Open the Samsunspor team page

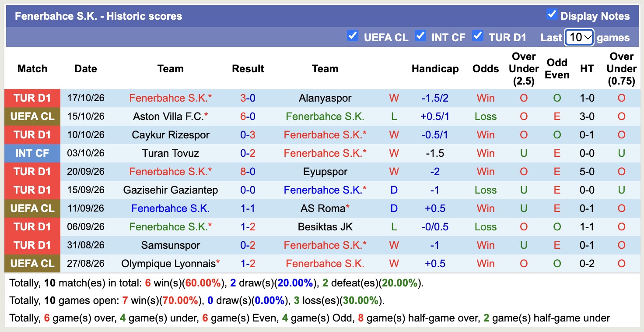[x=171, y=245]
